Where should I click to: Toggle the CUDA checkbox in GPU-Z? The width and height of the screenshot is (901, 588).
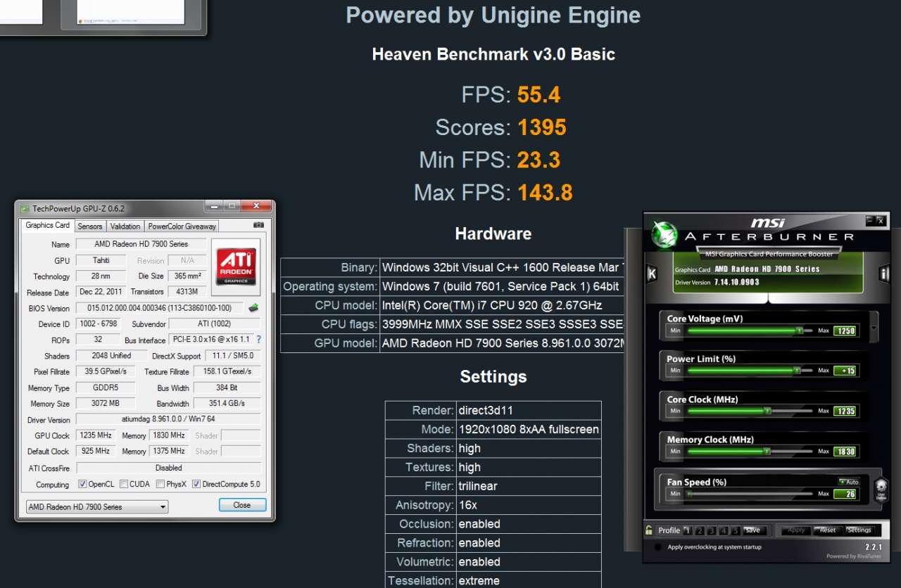124,484
